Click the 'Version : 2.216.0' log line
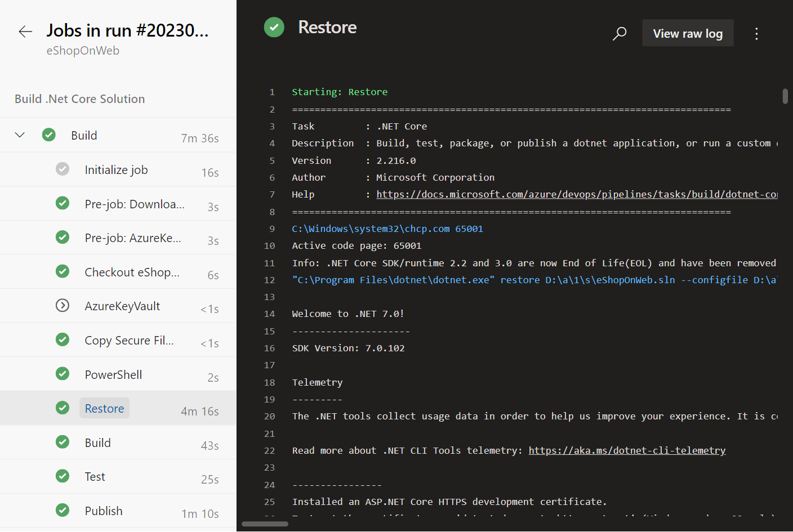Viewport: 793px width, 532px height. coord(354,160)
